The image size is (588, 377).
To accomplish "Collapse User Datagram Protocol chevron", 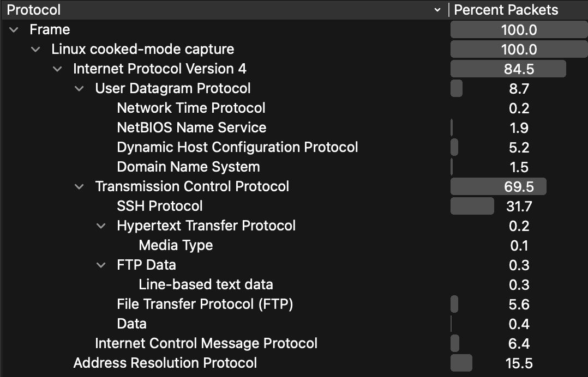I will point(79,89).
